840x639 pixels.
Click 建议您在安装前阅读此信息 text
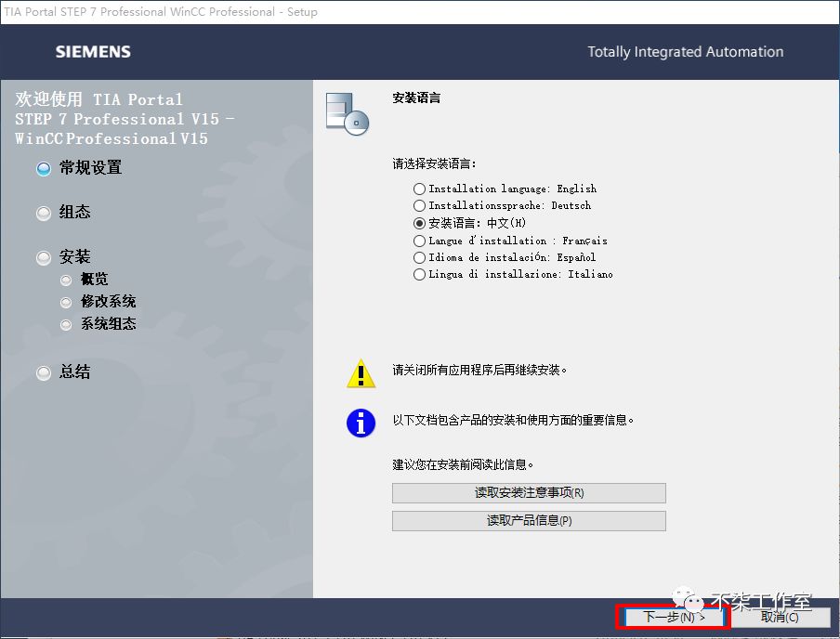pos(463,464)
